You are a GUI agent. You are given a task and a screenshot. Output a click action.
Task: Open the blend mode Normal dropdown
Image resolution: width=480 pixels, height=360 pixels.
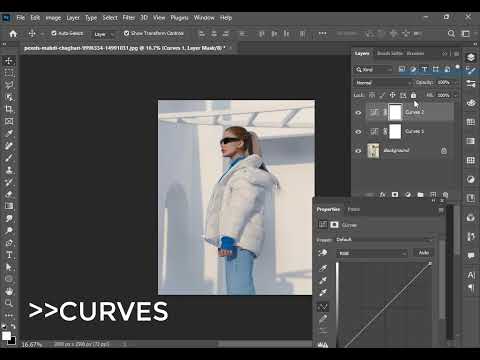click(383, 83)
